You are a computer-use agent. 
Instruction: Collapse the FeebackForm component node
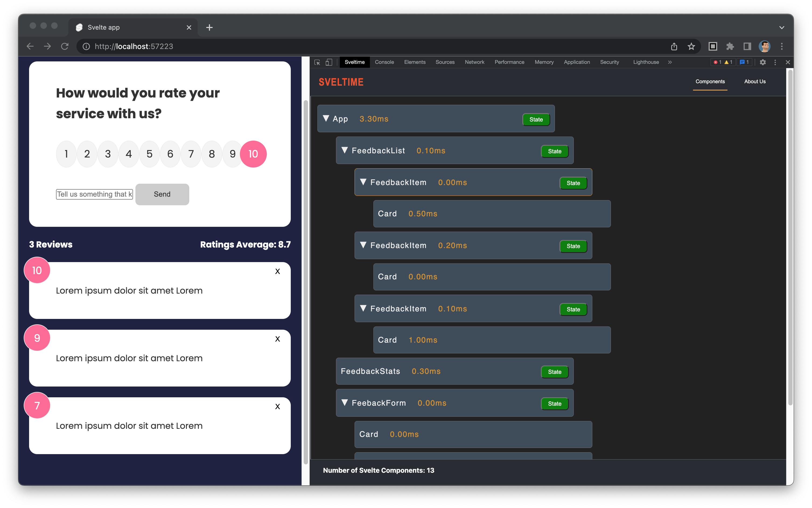coord(345,402)
